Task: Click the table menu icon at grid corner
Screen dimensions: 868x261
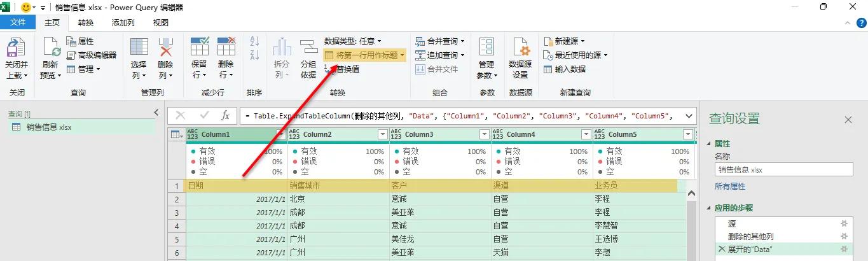Action: point(177,134)
